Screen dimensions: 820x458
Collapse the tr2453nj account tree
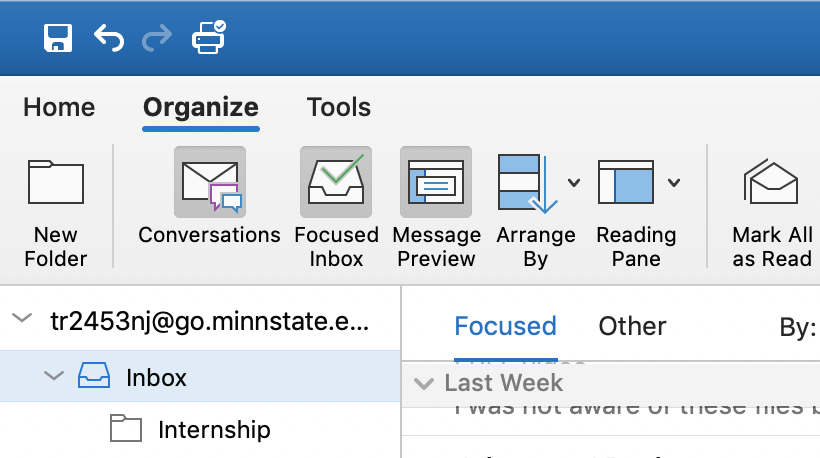22,319
